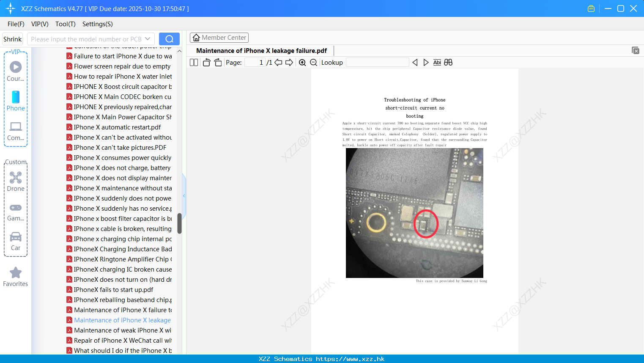The width and height of the screenshot is (644, 363).
Task: Toggle Abl whole-word match icon
Action: [x=437, y=62]
